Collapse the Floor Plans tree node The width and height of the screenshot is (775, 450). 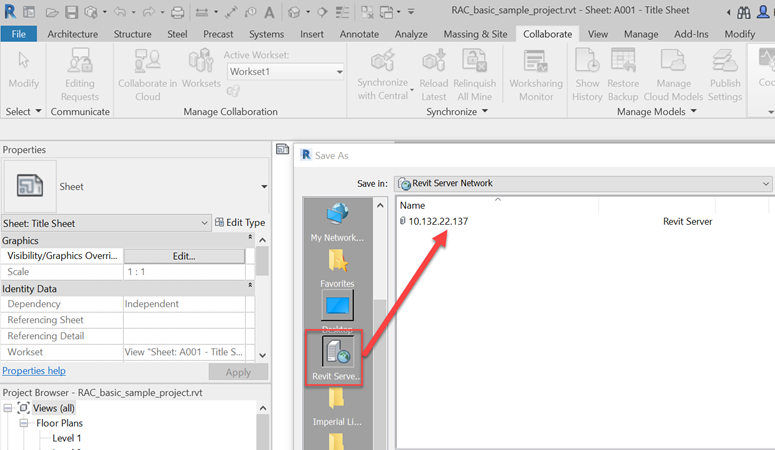click(x=24, y=423)
